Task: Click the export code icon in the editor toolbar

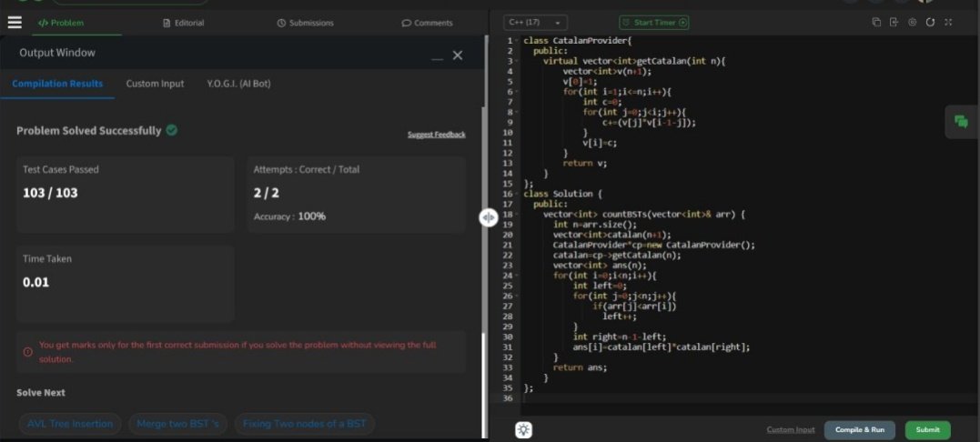Action: (x=894, y=22)
